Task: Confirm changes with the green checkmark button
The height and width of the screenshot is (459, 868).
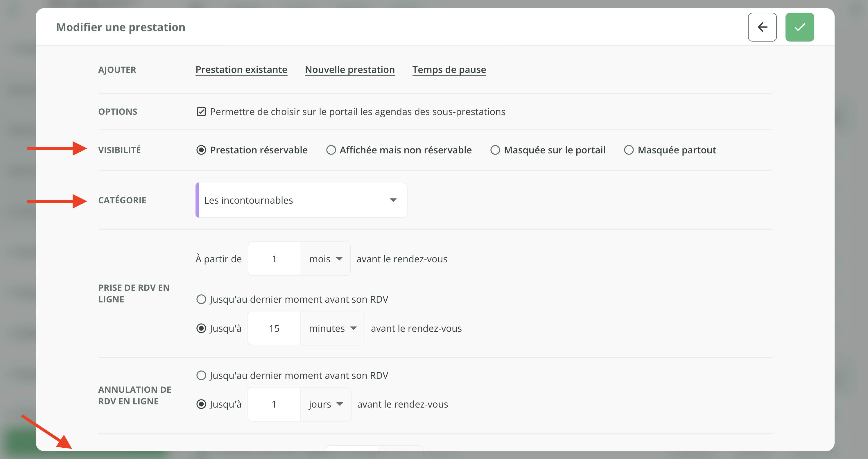Action: 799,27
